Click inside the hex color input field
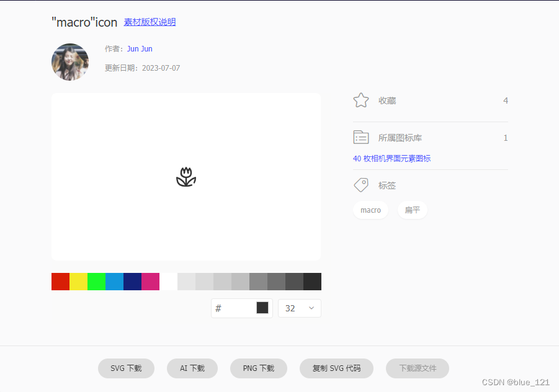559x392 pixels. point(233,308)
